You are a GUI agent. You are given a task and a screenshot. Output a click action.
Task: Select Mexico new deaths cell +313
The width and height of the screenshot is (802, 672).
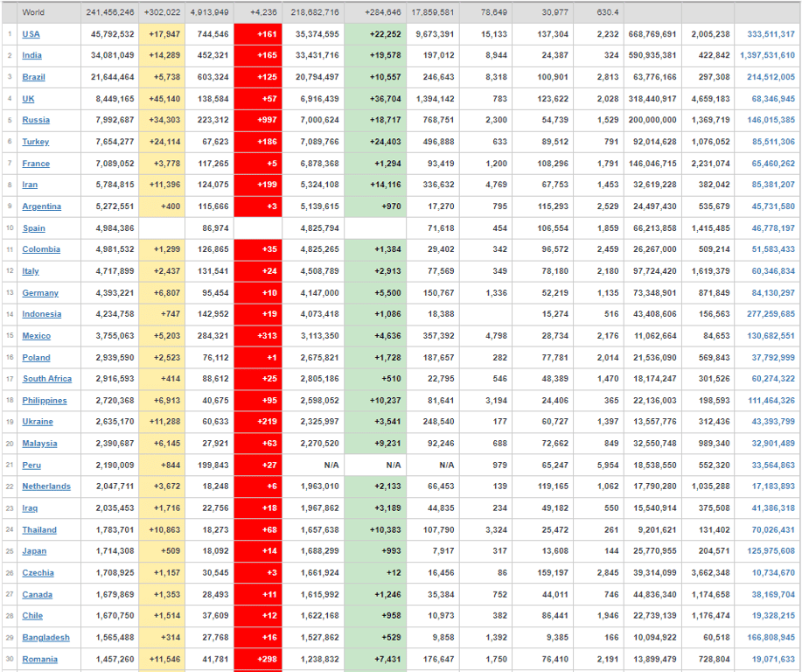click(x=258, y=336)
